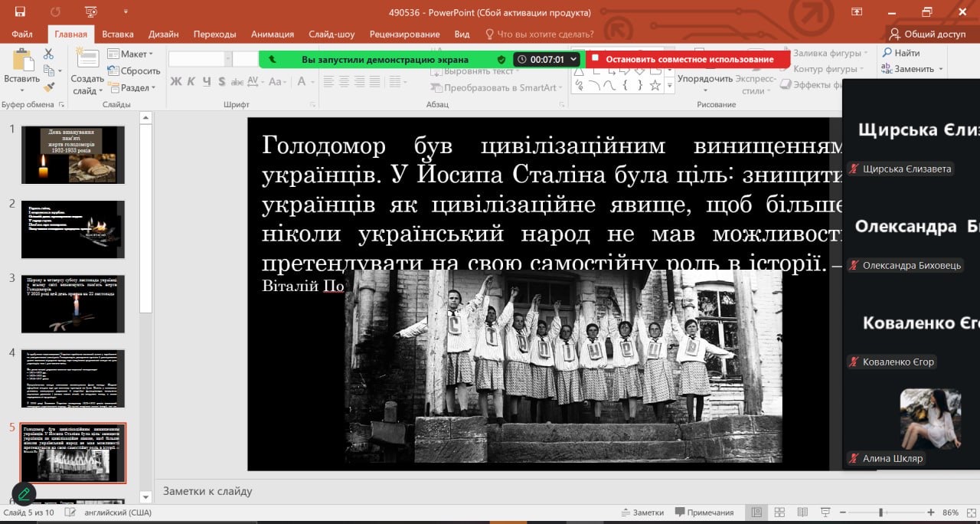Open the Вставка ribbon tab
This screenshot has width=980, height=524.
pos(117,34)
